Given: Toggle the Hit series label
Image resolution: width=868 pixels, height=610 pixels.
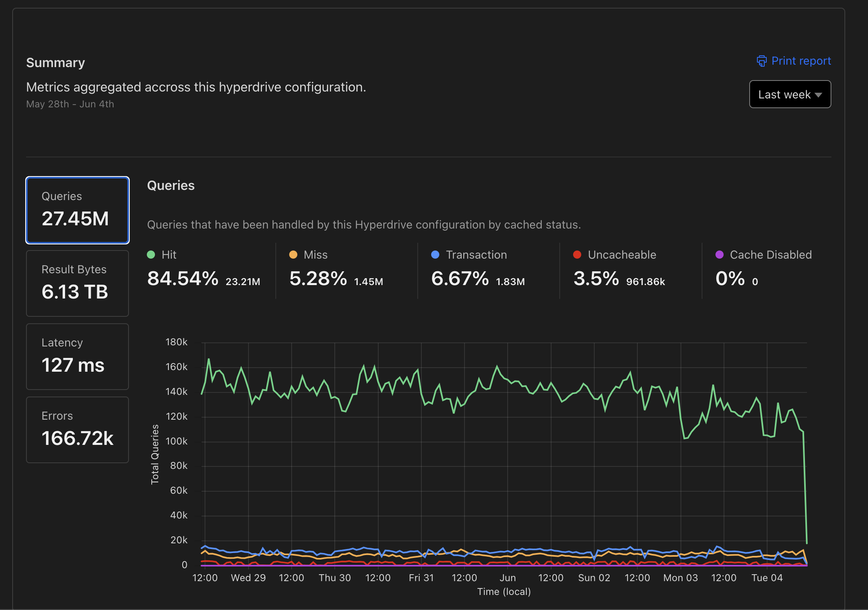Looking at the screenshot, I should (x=169, y=255).
